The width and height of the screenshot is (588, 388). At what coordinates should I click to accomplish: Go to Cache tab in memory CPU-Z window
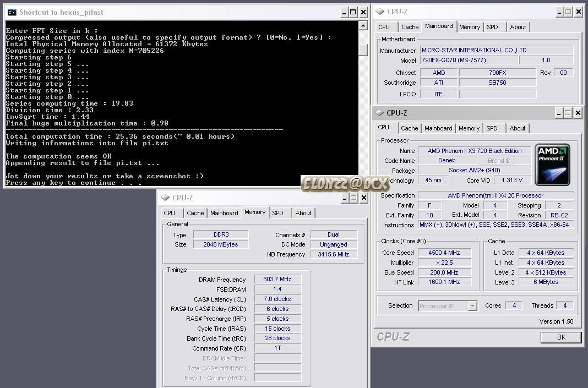click(x=195, y=213)
